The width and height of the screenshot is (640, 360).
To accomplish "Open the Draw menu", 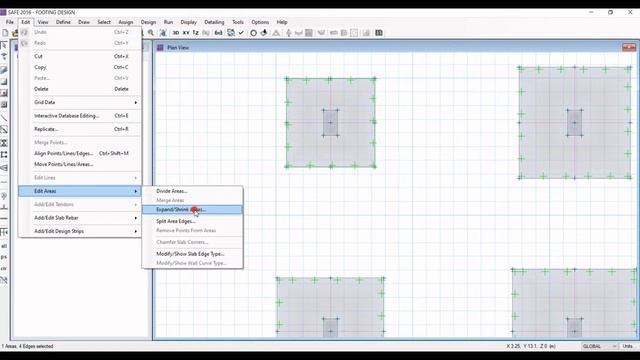I will coord(84,22).
